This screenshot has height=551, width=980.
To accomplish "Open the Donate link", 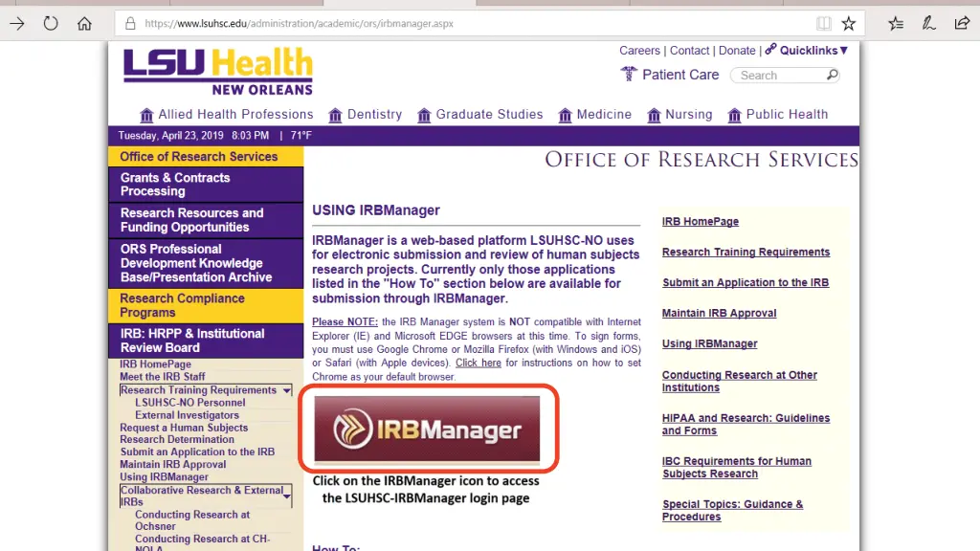I will [x=737, y=51].
